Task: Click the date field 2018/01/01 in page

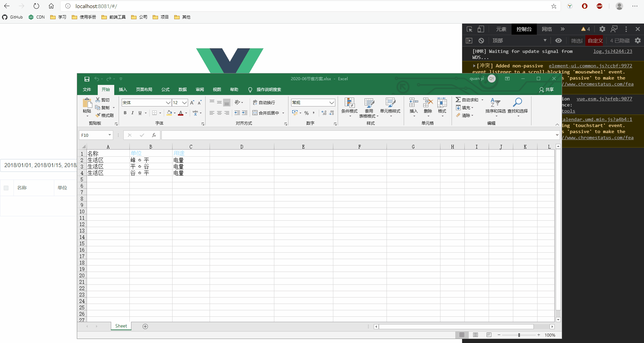Action: click(x=39, y=165)
